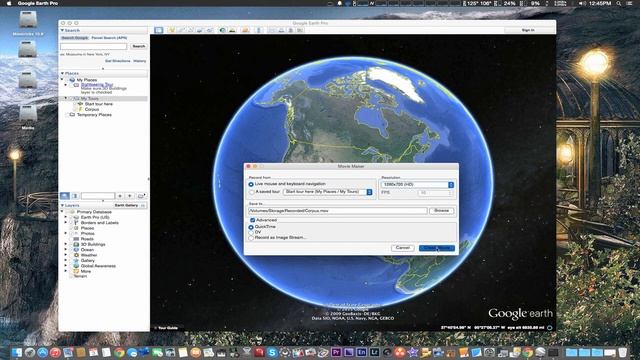Hide the sidebar using the toolbar icon
The width and height of the screenshot is (640, 360).
(158, 30)
